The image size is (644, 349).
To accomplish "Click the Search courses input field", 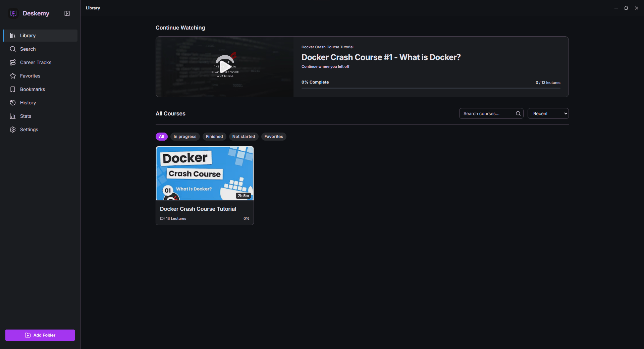I will [491, 113].
